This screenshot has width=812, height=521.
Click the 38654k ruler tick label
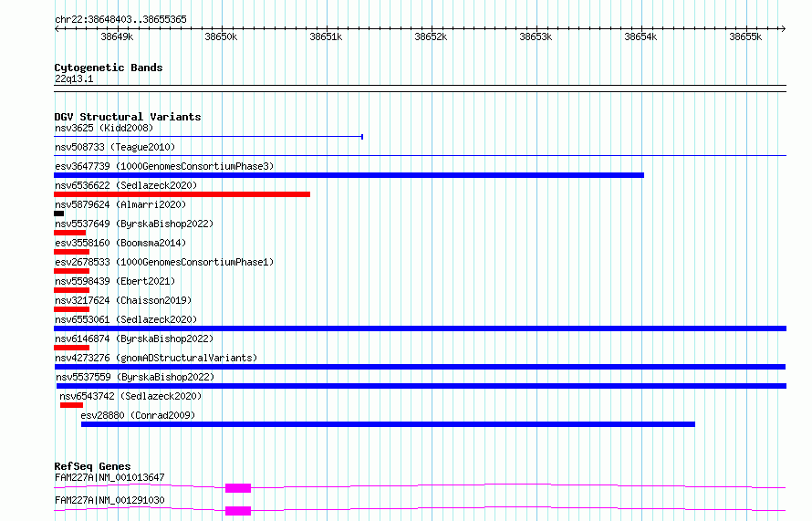640,36
